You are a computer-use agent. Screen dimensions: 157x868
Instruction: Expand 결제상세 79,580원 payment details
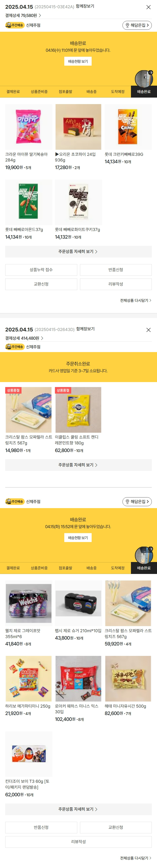(x=23, y=15)
